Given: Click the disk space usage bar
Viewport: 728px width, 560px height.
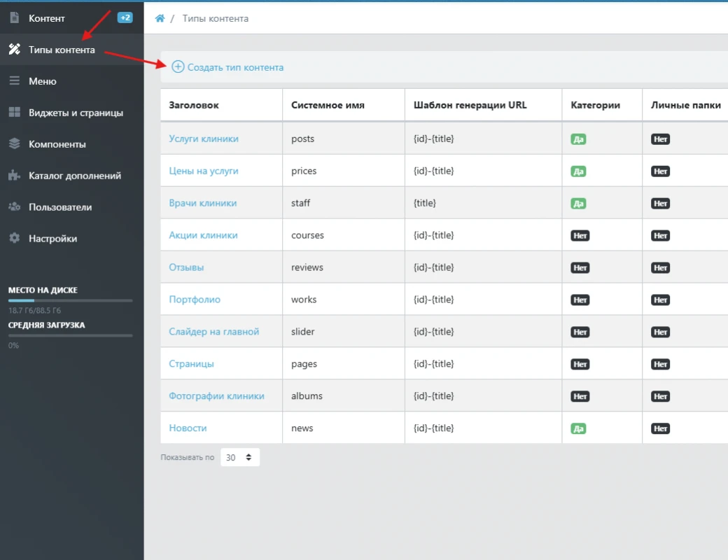Looking at the screenshot, I should click(x=70, y=300).
